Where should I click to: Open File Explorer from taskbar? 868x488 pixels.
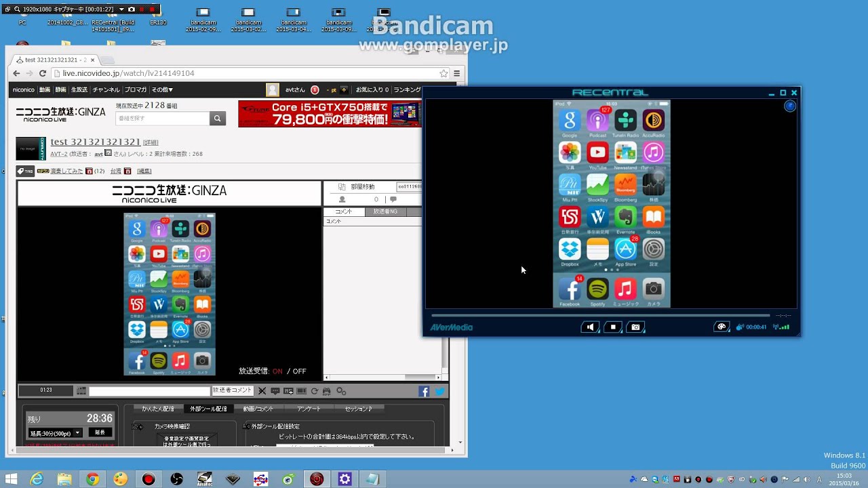(64, 479)
